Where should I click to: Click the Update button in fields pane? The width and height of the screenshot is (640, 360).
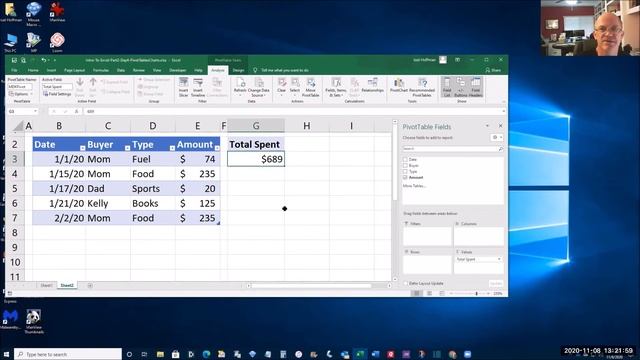(x=496, y=283)
